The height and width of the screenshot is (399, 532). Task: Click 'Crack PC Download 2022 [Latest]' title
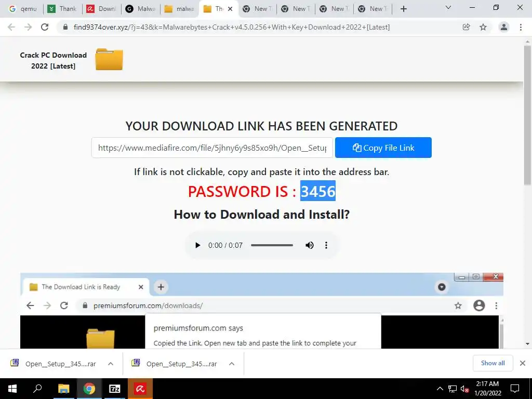[54, 60]
